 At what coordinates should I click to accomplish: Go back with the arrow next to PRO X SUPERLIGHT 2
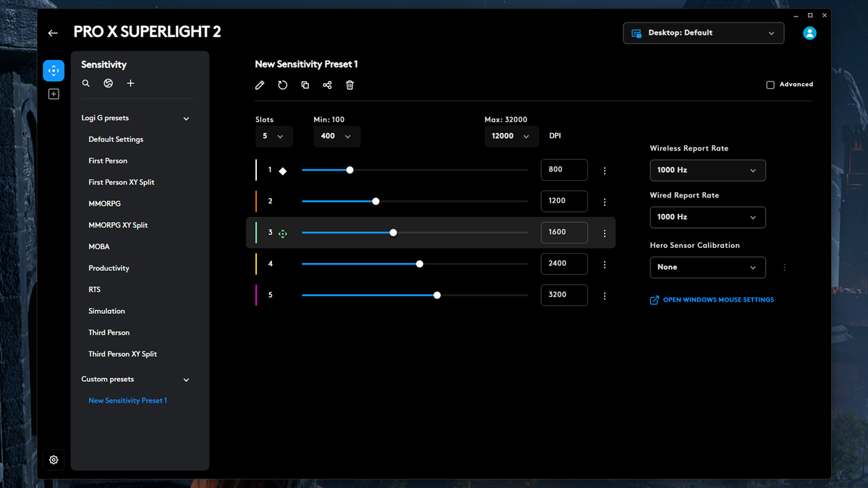coord(53,33)
